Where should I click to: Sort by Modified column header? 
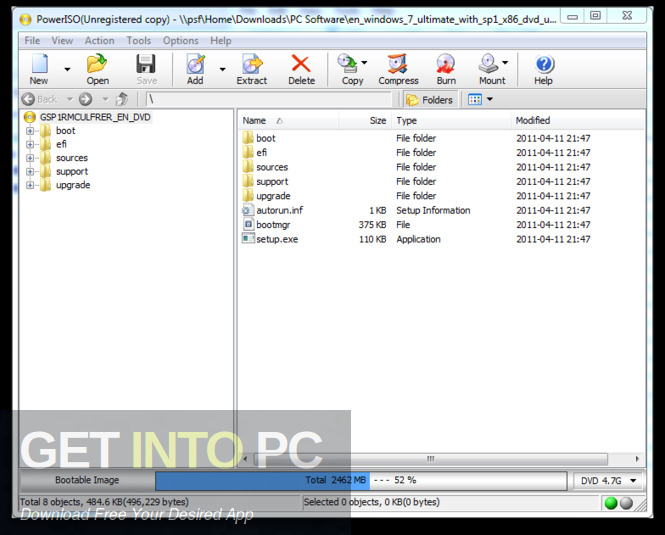(578, 120)
